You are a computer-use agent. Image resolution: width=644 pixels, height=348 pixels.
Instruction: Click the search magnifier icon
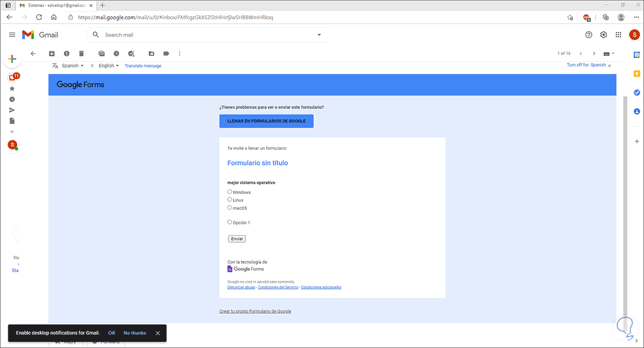pyautogui.click(x=96, y=34)
